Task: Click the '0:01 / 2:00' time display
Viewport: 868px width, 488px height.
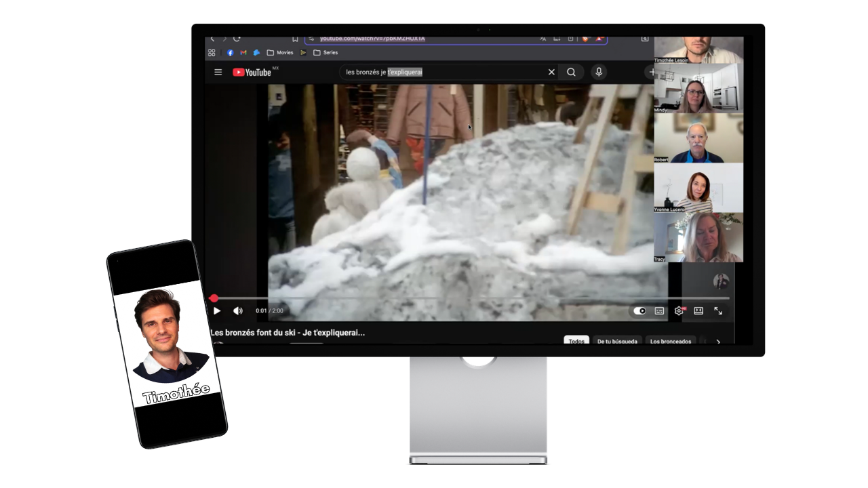Action: (x=269, y=311)
